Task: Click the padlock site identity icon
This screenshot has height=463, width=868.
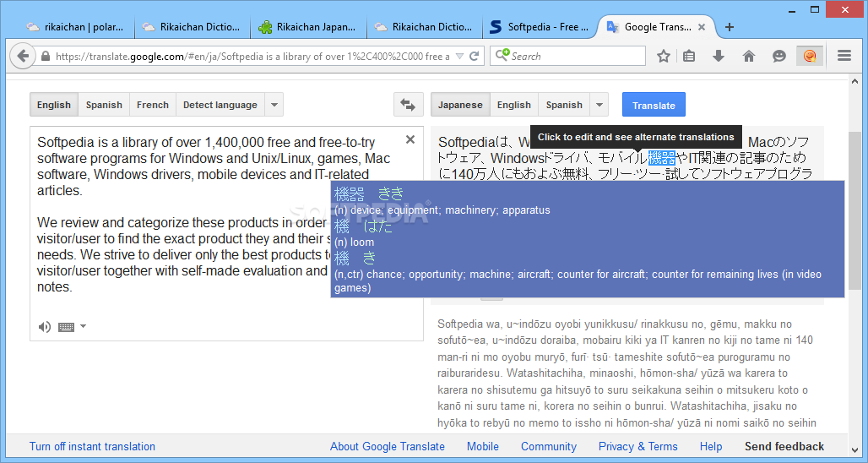Action: point(46,56)
